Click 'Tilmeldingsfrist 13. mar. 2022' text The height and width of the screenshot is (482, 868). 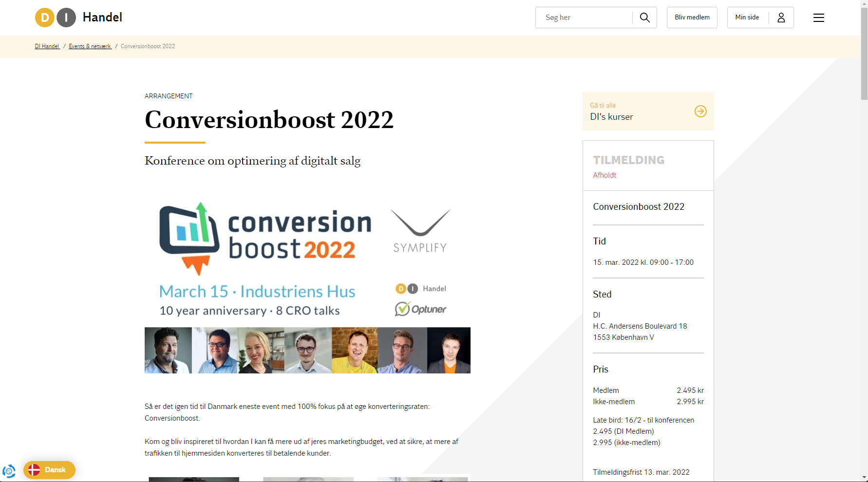click(x=641, y=472)
